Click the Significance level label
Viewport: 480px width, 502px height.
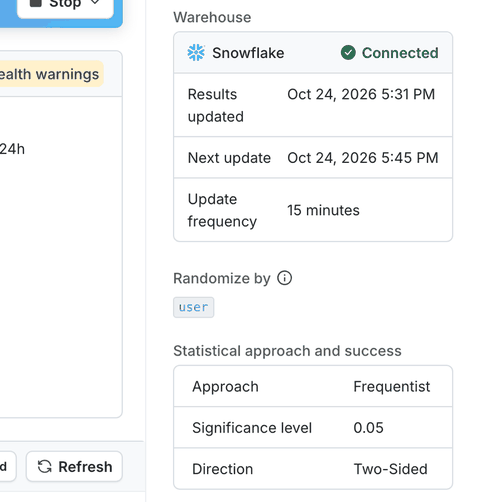point(252,428)
